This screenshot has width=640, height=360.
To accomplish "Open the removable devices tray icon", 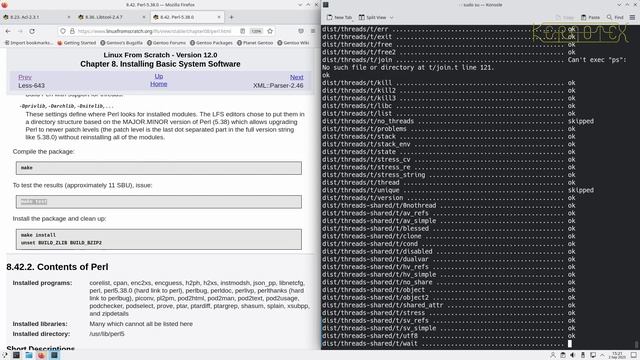I will [x=583, y=355].
